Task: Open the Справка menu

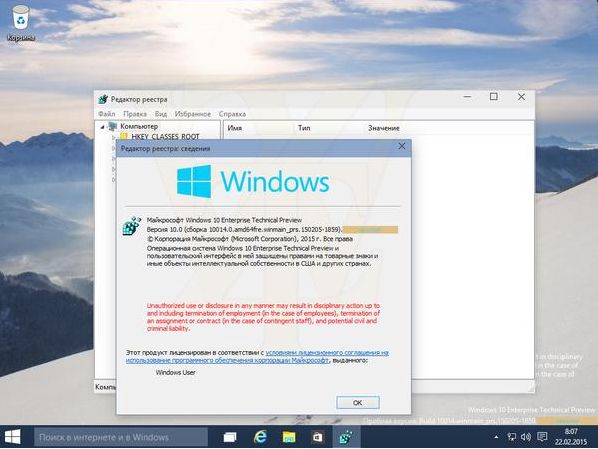Action: click(x=232, y=114)
